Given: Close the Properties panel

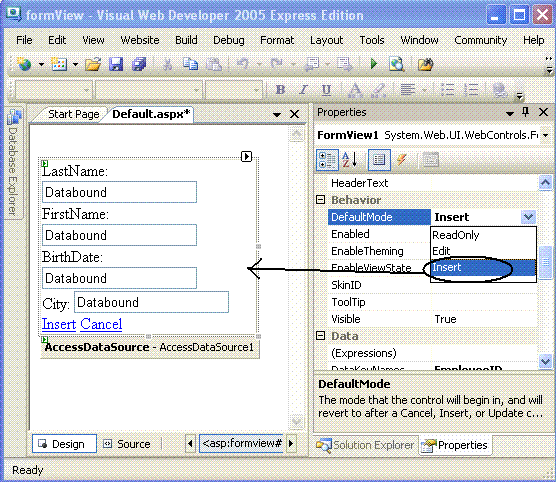Looking at the screenshot, I should [x=544, y=112].
